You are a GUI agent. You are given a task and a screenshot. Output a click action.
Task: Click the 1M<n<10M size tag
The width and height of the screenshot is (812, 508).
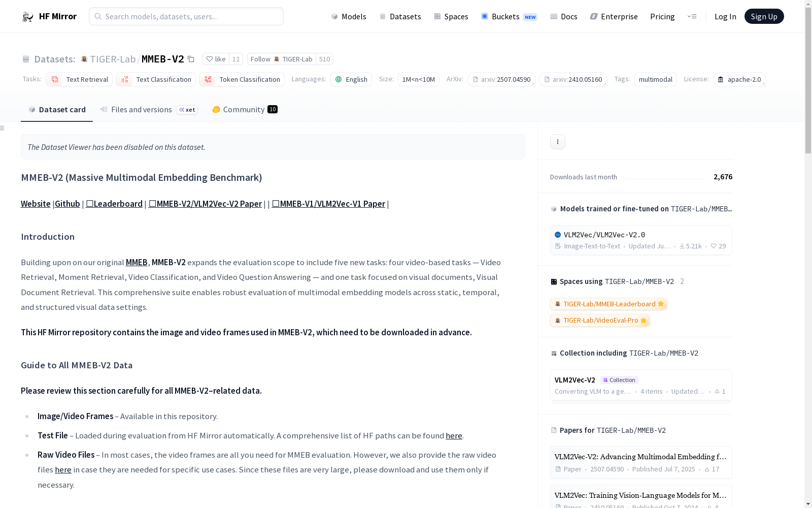(419, 79)
